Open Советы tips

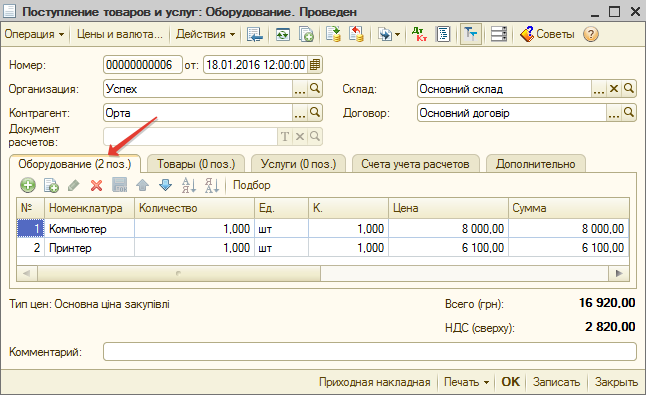(547, 34)
